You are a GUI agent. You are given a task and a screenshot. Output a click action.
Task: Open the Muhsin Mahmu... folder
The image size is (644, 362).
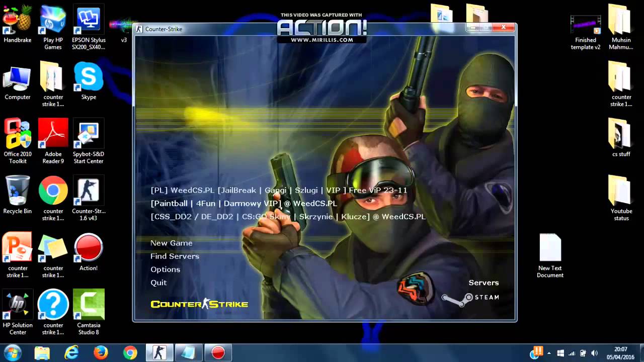621,27
